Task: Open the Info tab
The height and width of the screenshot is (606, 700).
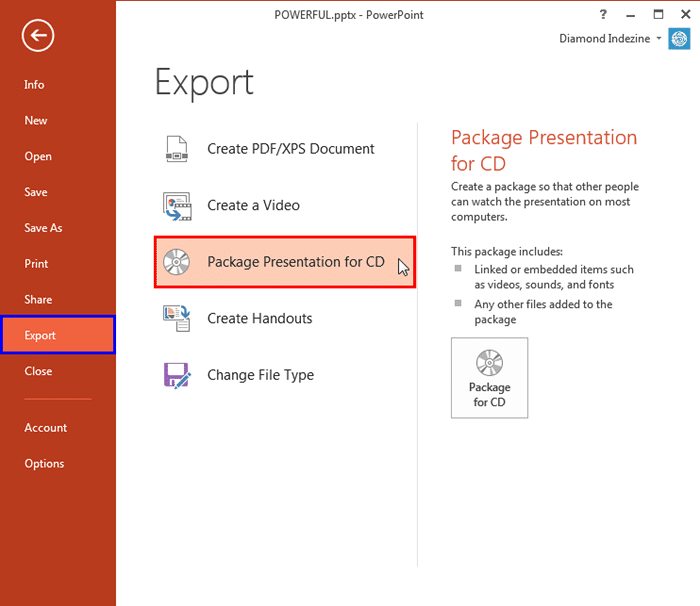Action: click(34, 85)
